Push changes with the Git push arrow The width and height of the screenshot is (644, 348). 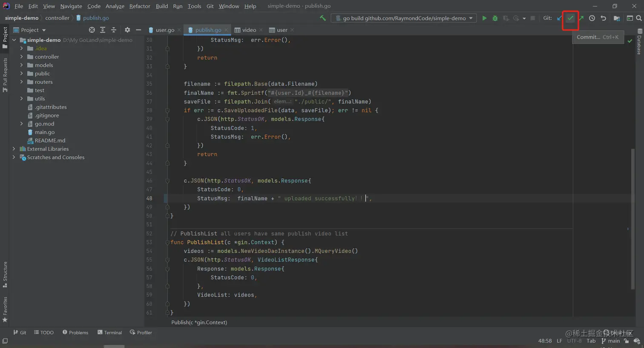tap(581, 18)
